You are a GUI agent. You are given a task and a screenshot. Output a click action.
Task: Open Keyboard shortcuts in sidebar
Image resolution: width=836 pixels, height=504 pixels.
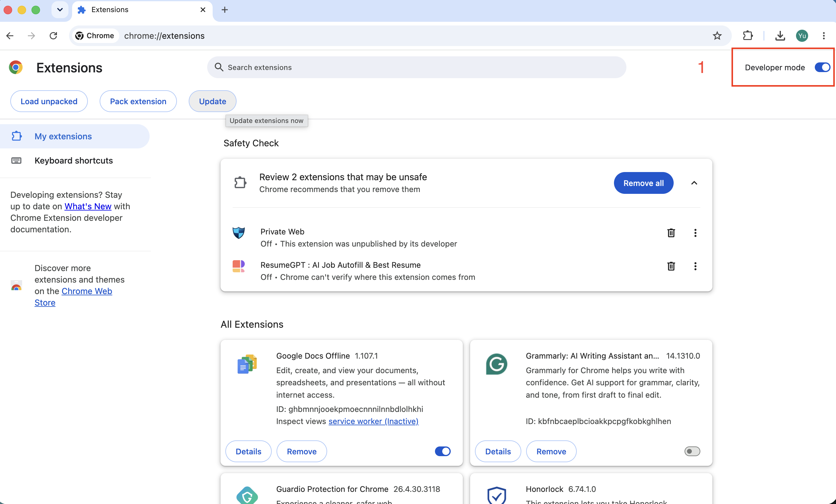(x=75, y=161)
